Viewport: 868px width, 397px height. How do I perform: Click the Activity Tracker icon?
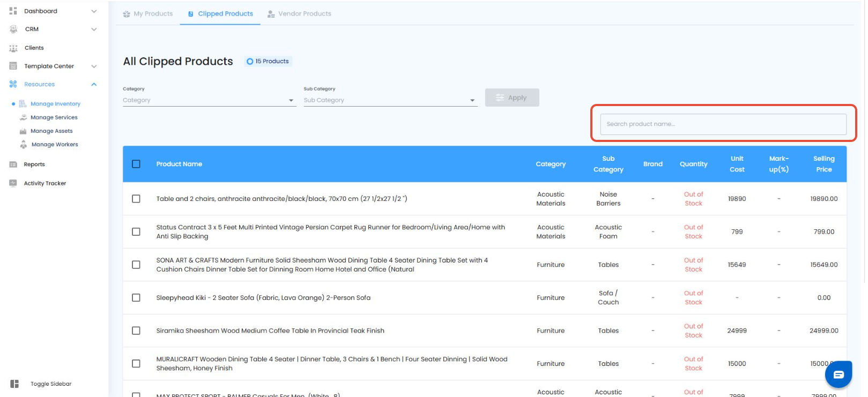point(13,183)
